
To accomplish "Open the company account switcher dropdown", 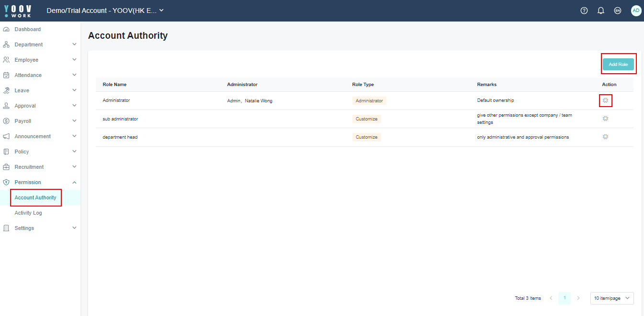I will [x=105, y=11].
